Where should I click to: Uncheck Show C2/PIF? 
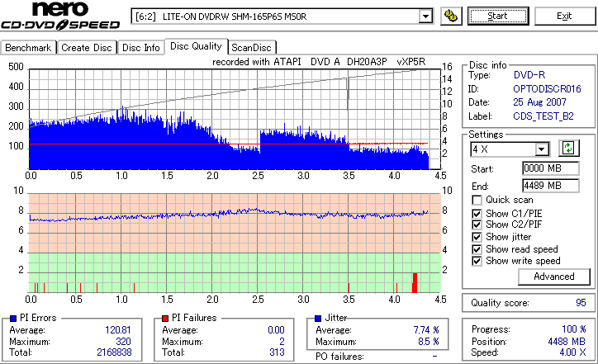coord(477,225)
